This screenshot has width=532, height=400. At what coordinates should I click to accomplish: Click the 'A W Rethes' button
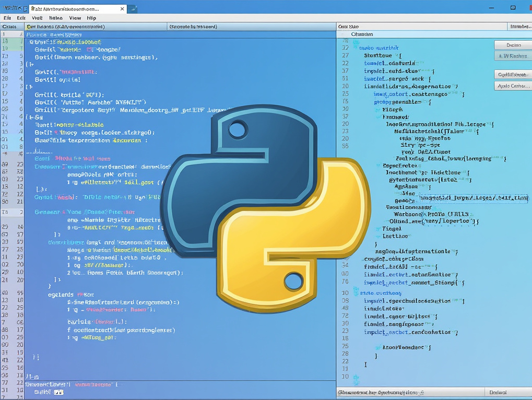tap(513, 56)
